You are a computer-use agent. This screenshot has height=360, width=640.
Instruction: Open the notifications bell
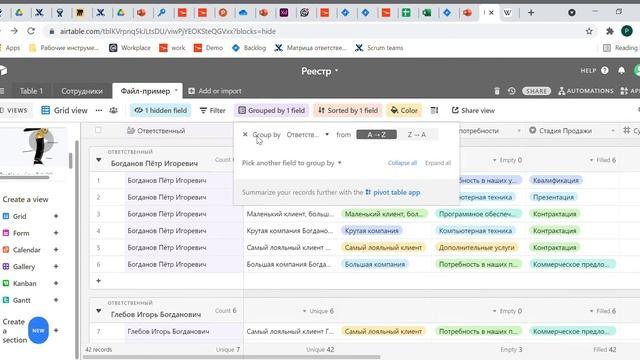click(x=621, y=71)
